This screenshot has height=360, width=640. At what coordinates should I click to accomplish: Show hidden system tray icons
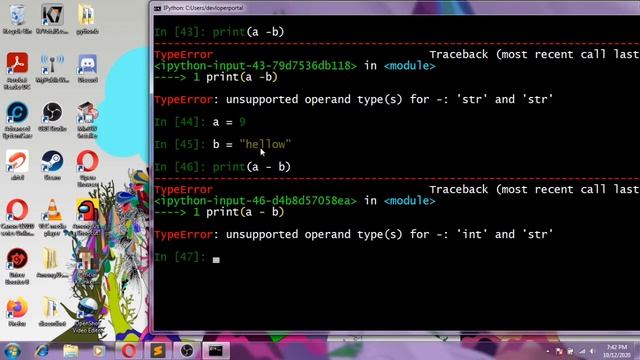coord(548,351)
